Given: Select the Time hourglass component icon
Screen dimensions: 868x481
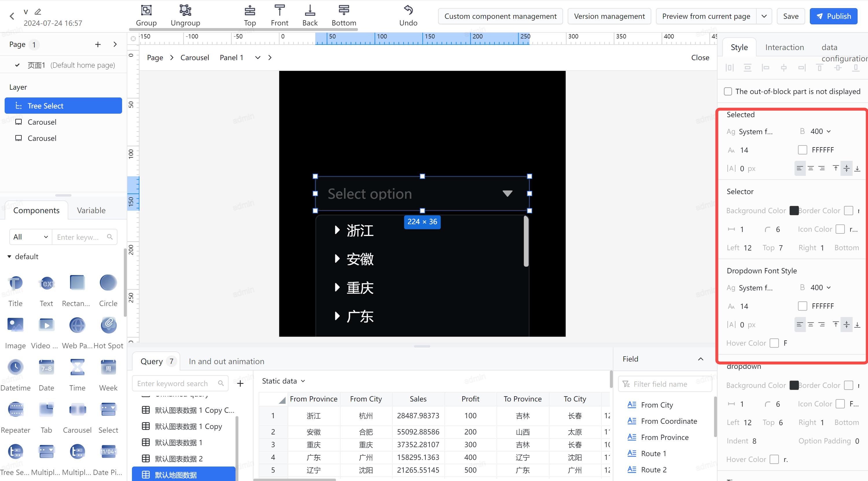Looking at the screenshot, I should click(77, 367).
